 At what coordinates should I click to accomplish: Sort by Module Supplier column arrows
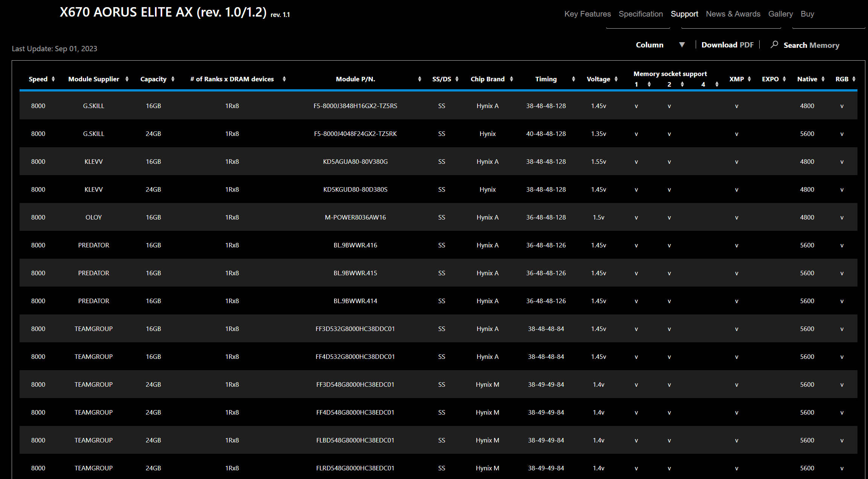tap(127, 79)
